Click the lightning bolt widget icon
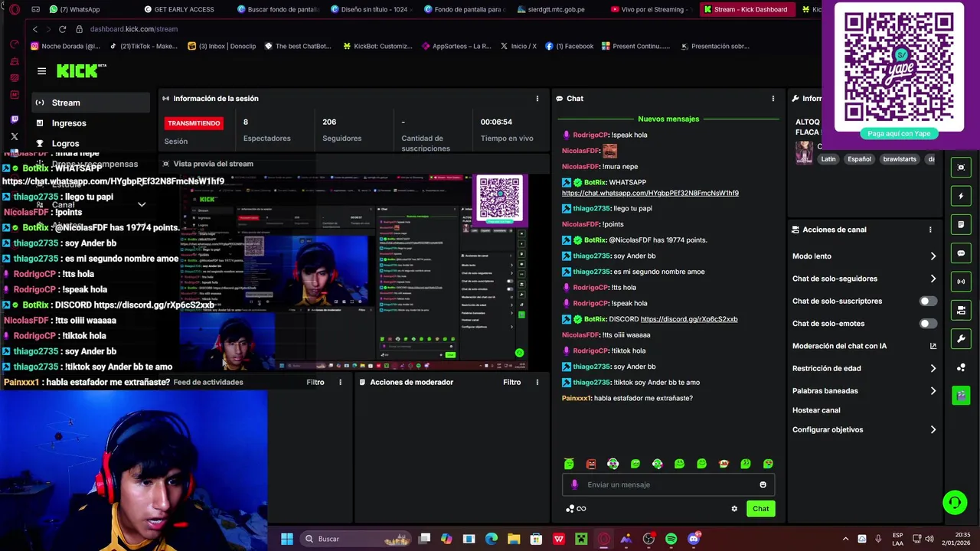Viewport: 980px width, 551px height. 961,196
